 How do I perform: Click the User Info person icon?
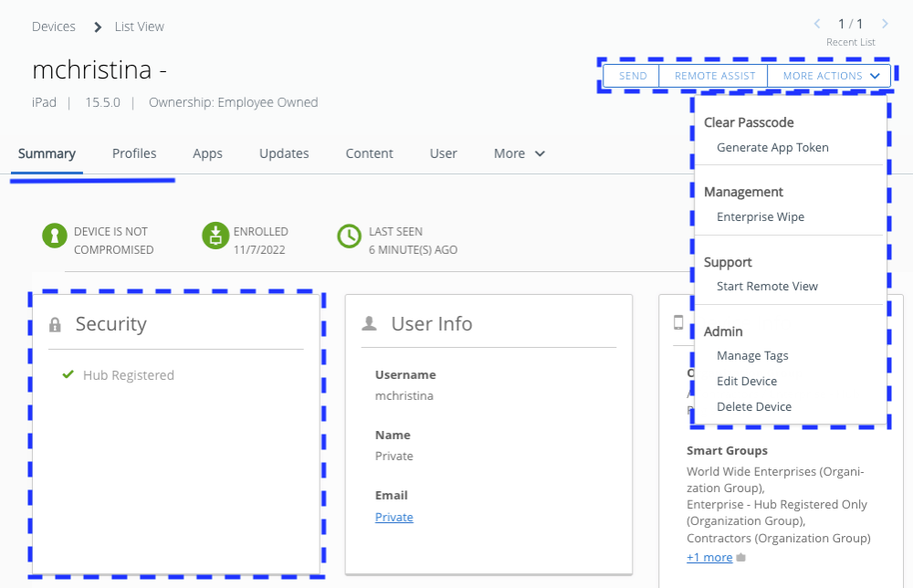[368, 322]
